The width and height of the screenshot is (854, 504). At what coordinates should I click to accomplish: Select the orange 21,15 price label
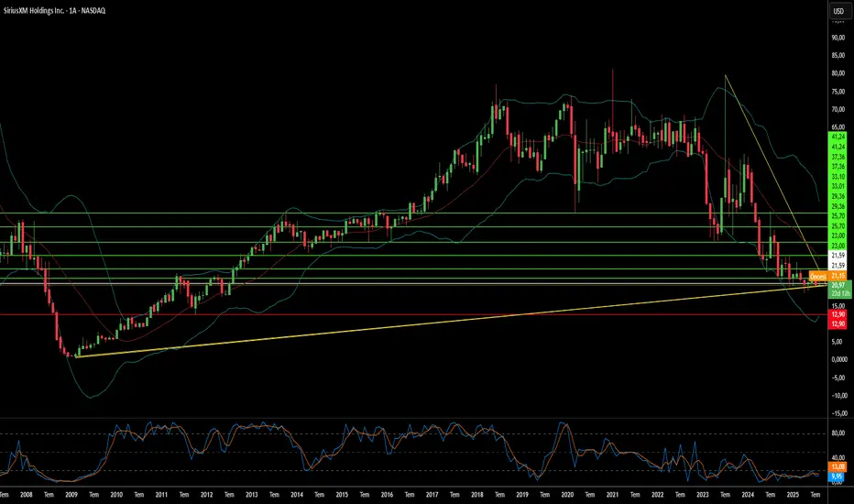point(838,276)
